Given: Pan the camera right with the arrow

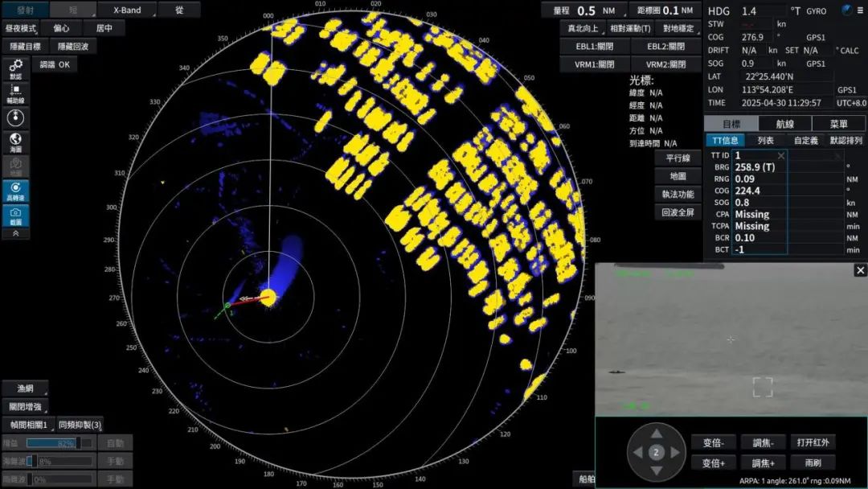Looking at the screenshot, I should [675, 453].
